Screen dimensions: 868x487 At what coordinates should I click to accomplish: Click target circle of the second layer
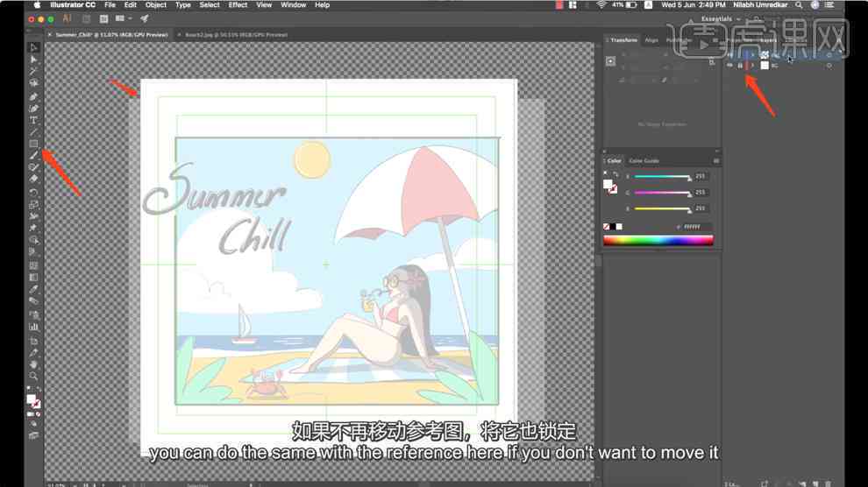click(x=829, y=65)
